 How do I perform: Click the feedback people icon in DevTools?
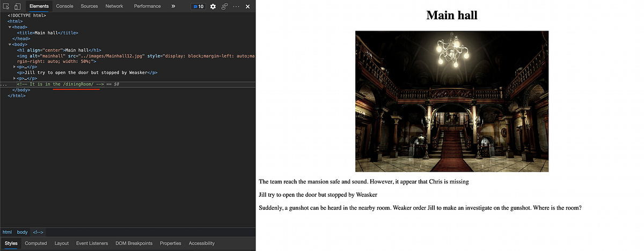pos(224,6)
